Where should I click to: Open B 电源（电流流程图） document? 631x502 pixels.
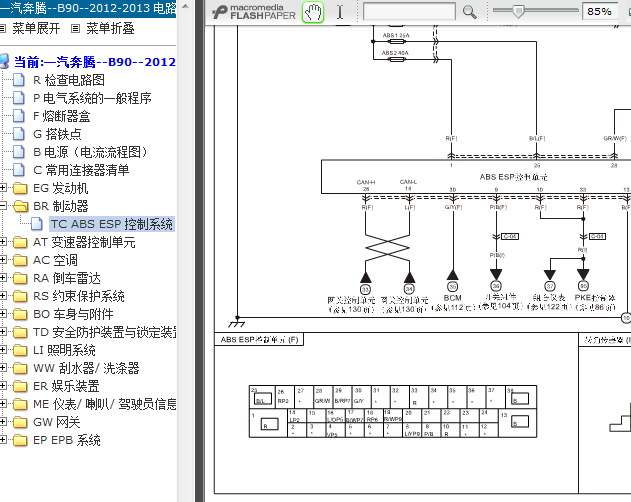(x=91, y=152)
